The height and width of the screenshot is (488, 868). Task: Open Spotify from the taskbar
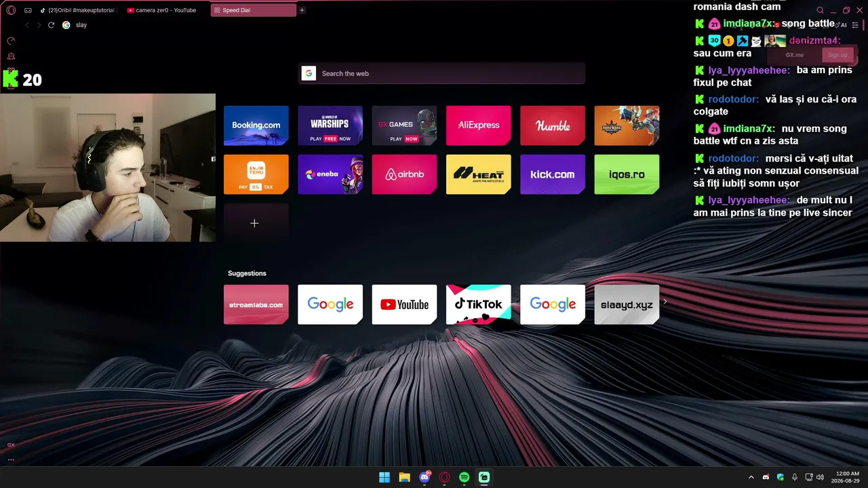(x=464, y=477)
